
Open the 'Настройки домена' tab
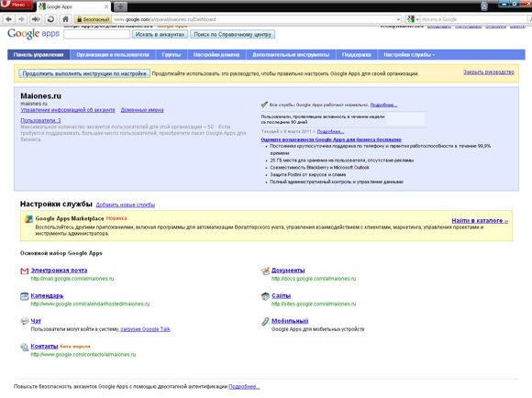(216, 55)
